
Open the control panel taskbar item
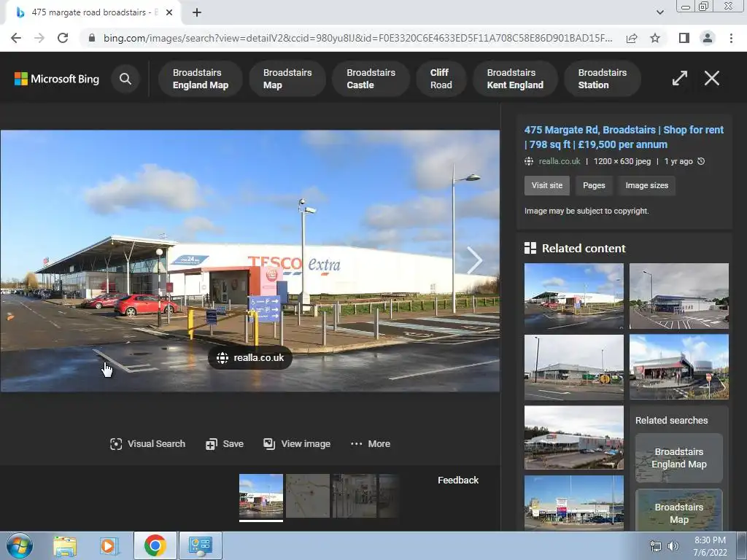point(201,545)
